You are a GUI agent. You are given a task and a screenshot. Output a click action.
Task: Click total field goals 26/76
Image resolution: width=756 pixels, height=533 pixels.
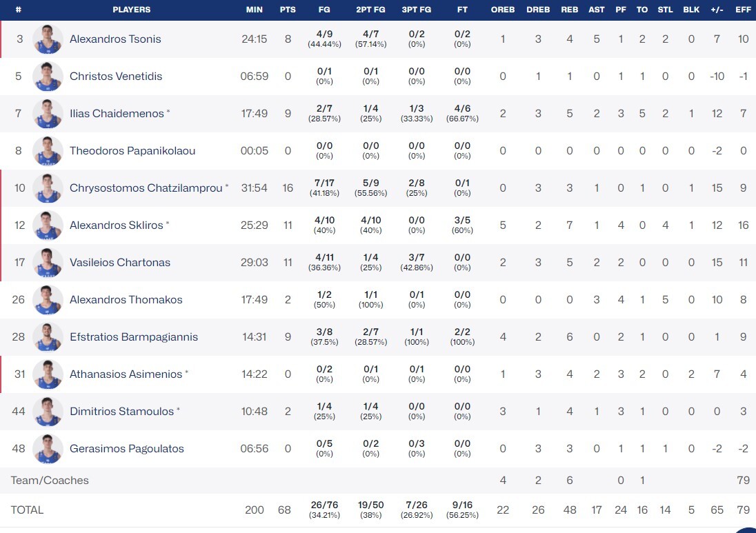[324, 505]
